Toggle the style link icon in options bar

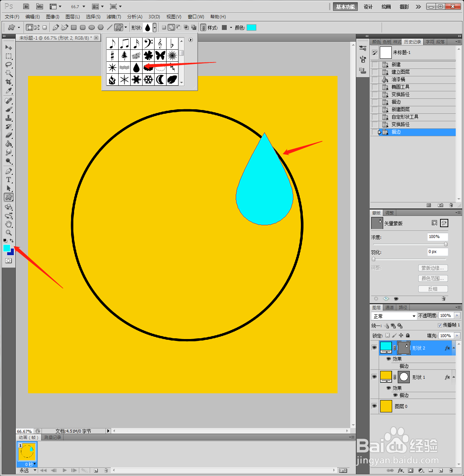[x=203, y=28]
